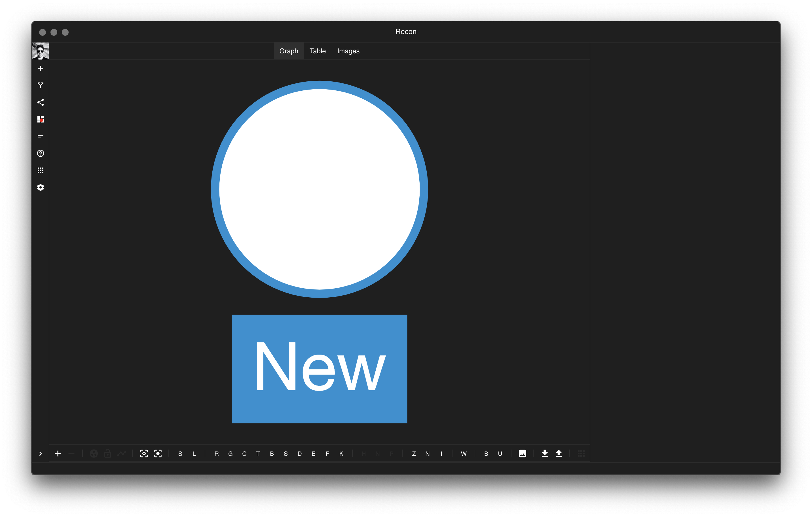The height and width of the screenshot is (517, 812).
Task: Click the image icon in bottom toolbar
Action: point(522,454)
